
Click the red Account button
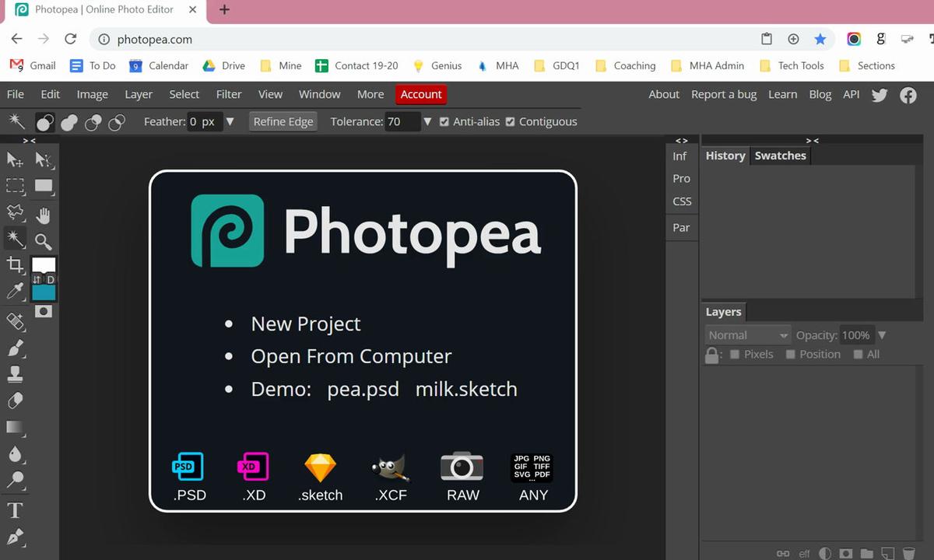pyautogui.click(x=421, y=95)
